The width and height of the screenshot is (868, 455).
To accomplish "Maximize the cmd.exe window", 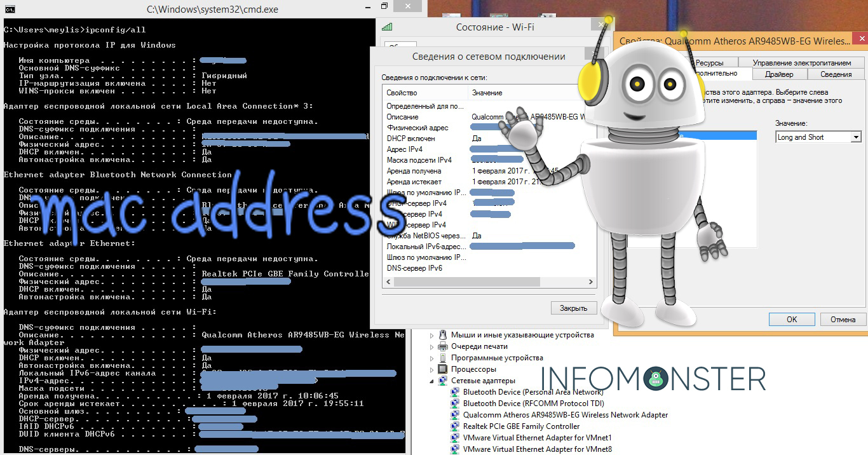I will (384, 7).
